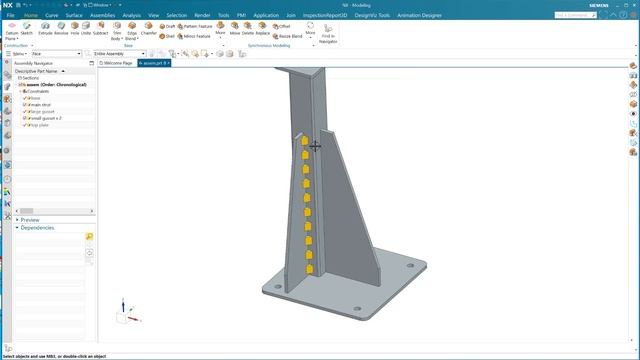Click the Resize Blend command
This screenshot has height=360, width=640.
[287, 36]
